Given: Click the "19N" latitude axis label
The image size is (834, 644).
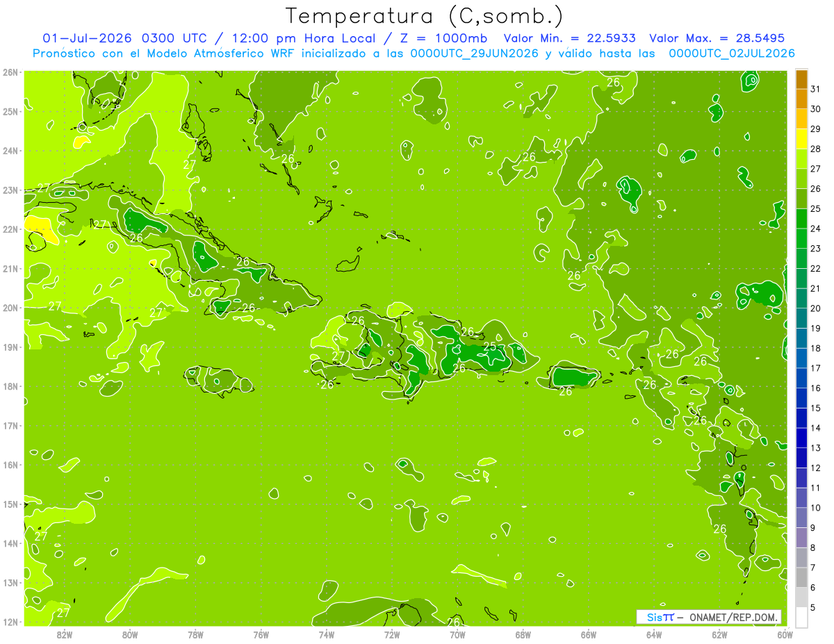Looking at the screenshot, I should [x=10, y=347].
